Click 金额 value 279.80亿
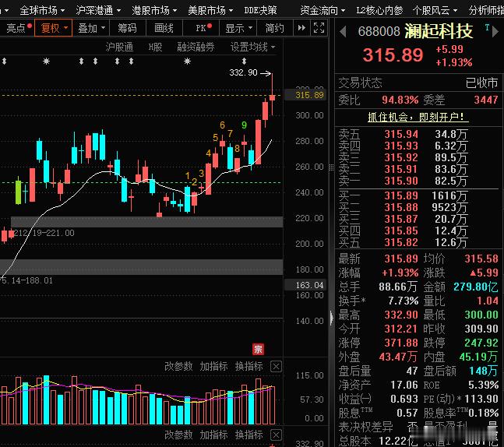Screen dimensions: 504x447 point(476,287)
